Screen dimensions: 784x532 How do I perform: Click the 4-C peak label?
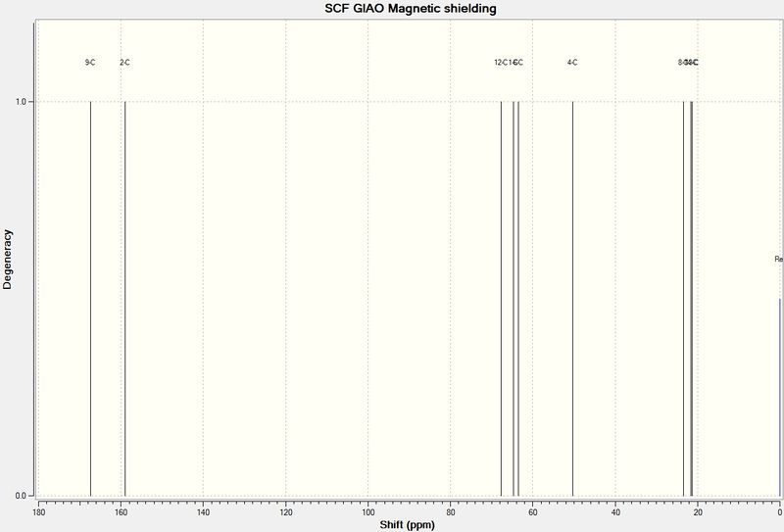pos(572,63)
